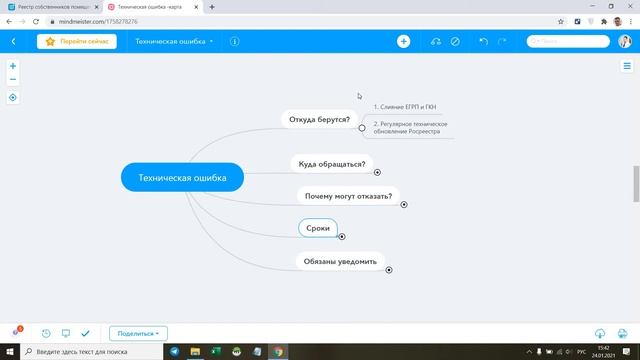Expand the 'Почему могут отказать?' branch
Viewport: 640px width, 360px height.
tap(404, 204)
